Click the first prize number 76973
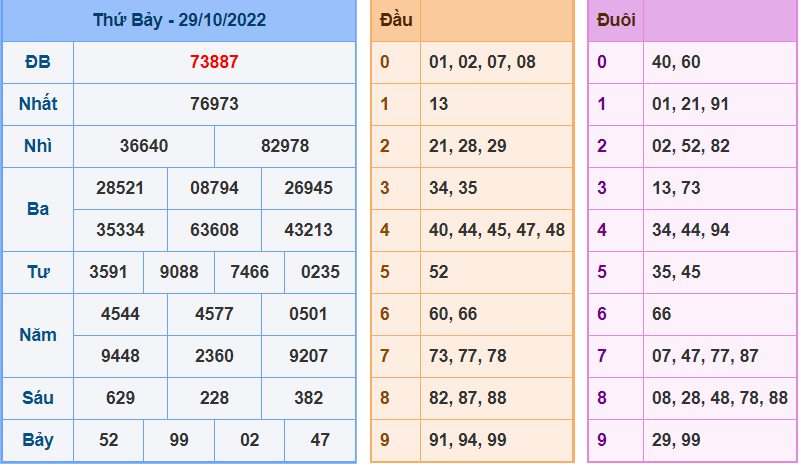799x464 pixels. [x=214, y=104]
